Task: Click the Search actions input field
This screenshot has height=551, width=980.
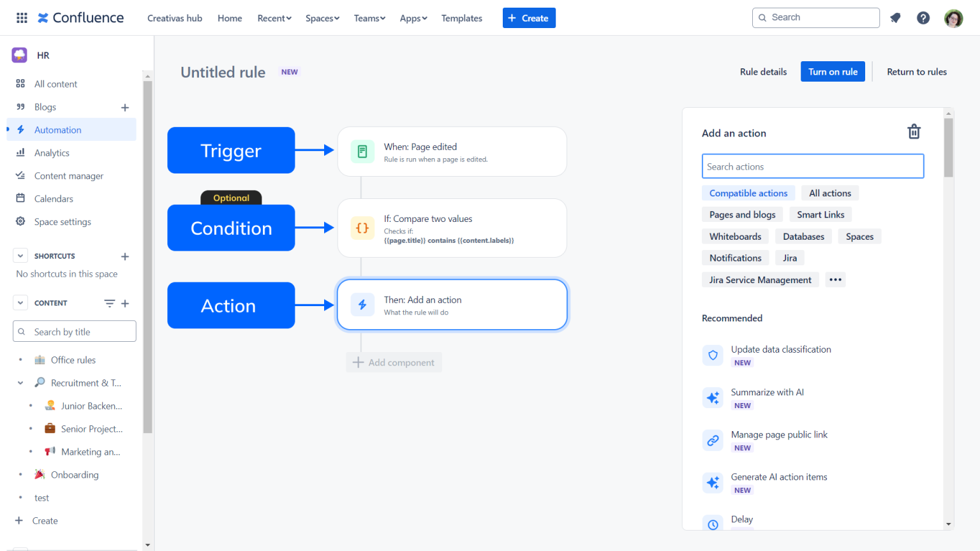Action: 812,166
